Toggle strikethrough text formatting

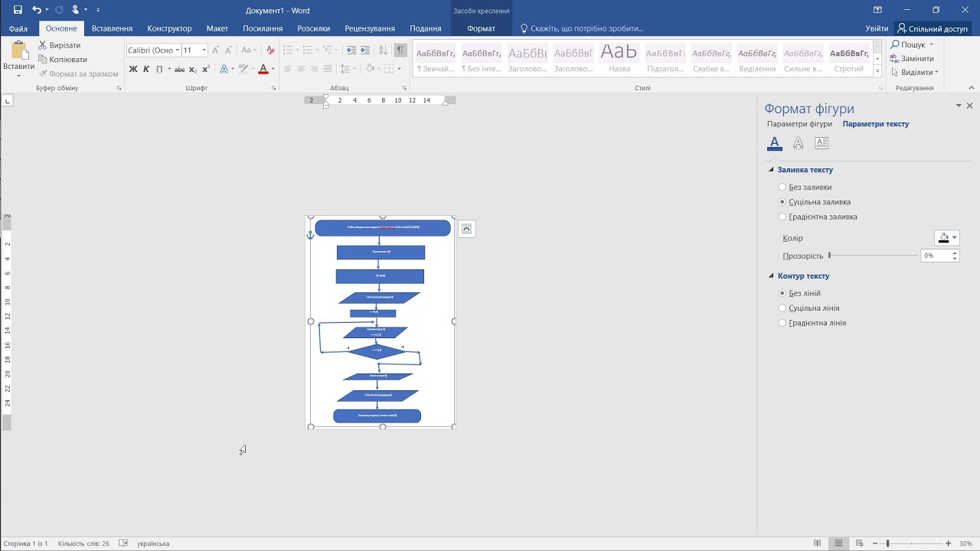[180, 69]
